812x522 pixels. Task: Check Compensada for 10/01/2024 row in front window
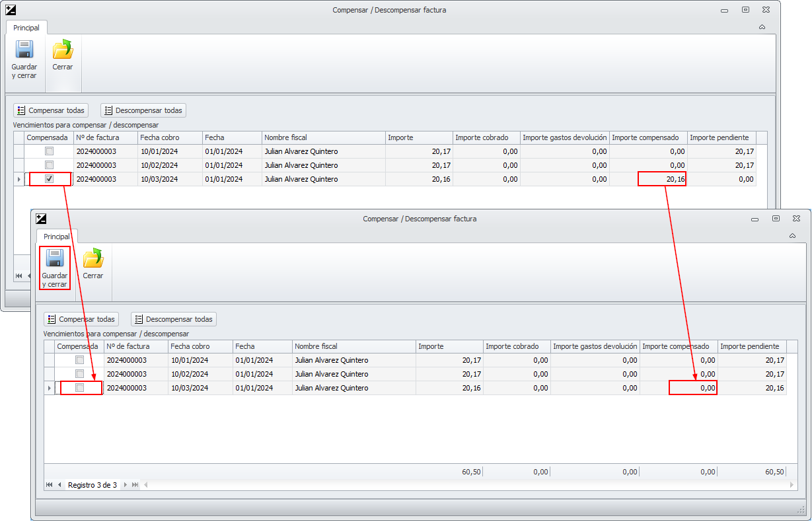(x=80, y=360)
